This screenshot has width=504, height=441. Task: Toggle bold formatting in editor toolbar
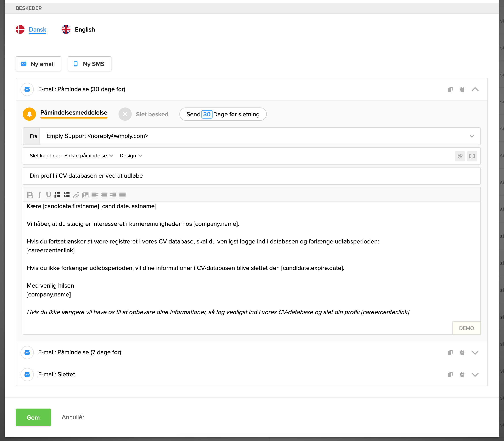pyautogui.click(x=30, y=195)
